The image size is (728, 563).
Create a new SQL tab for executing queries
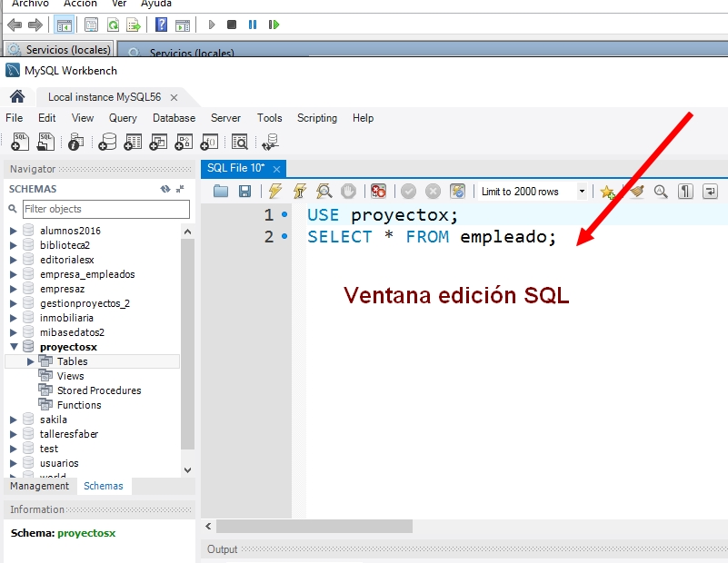[x=19, y=142]
